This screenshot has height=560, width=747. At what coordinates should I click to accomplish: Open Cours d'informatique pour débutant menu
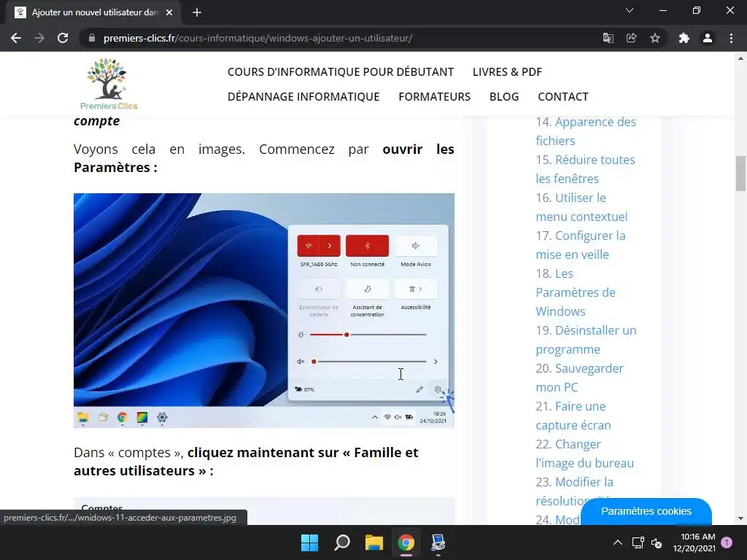[341, 72]
